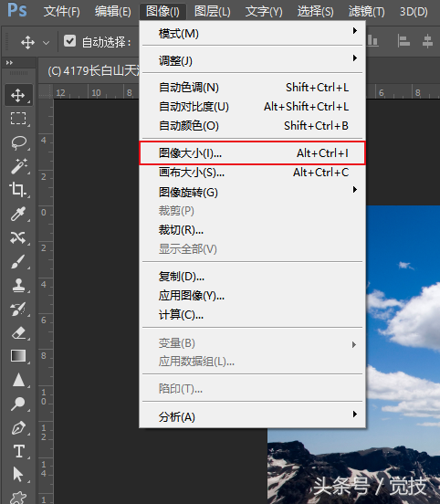Open the Move tool preset dropdown arrow

(47, 42)
